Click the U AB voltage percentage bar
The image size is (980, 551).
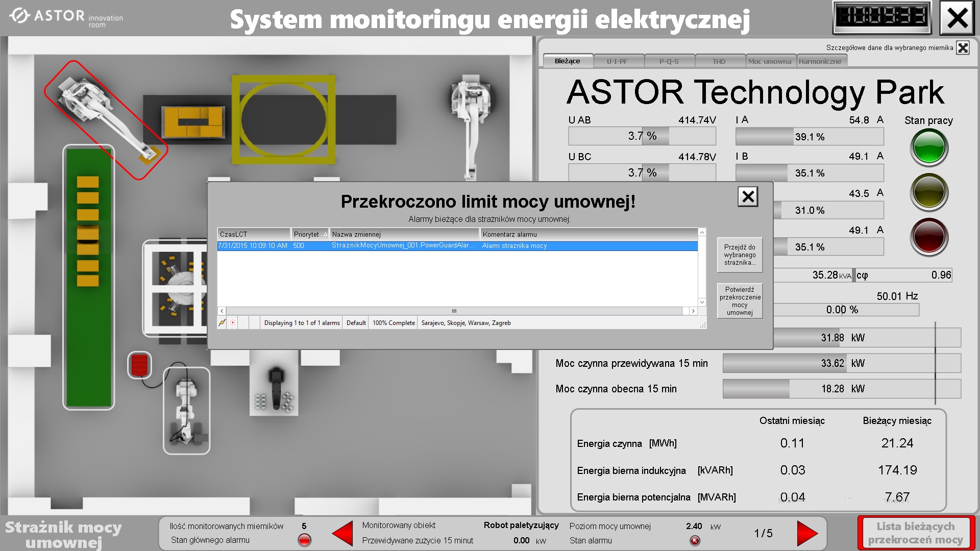pyautogui.click(x=642, y=136)
